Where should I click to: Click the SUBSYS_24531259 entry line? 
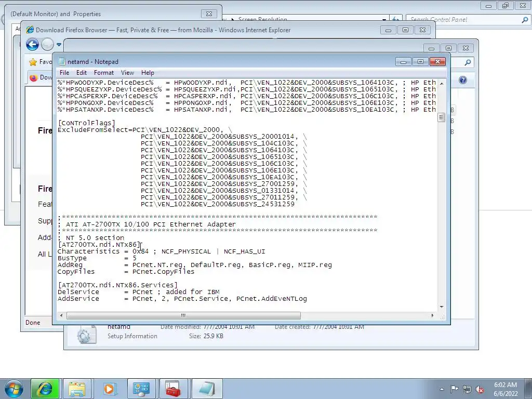[218, 204]
